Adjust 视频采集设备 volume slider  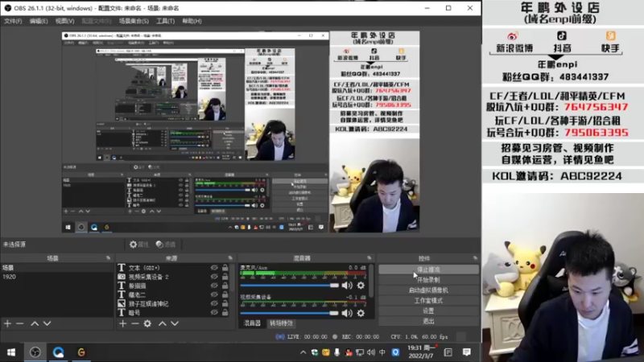(x=290, y=313)
